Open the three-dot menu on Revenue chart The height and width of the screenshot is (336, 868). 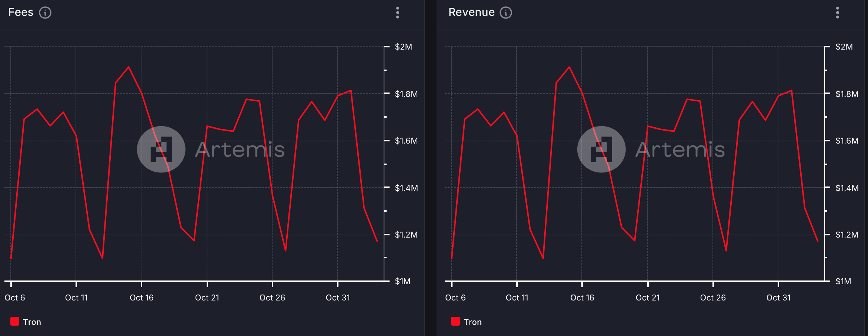tap(837, 13)
